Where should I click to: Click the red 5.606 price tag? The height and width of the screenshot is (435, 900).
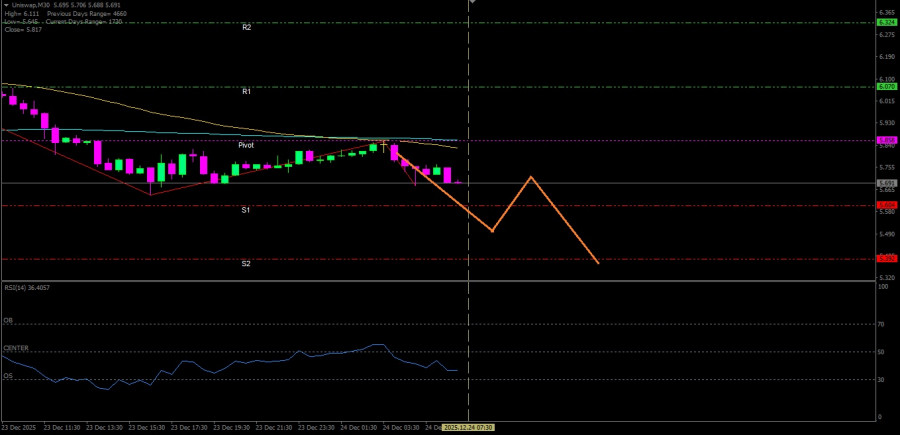pyautogui.click(x=885, y=205)
